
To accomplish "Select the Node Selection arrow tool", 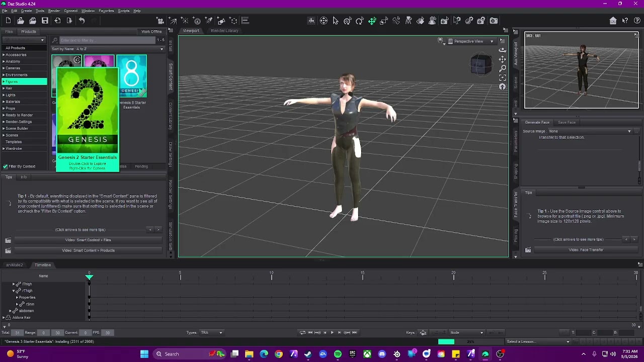I will (x=336, y=21).
